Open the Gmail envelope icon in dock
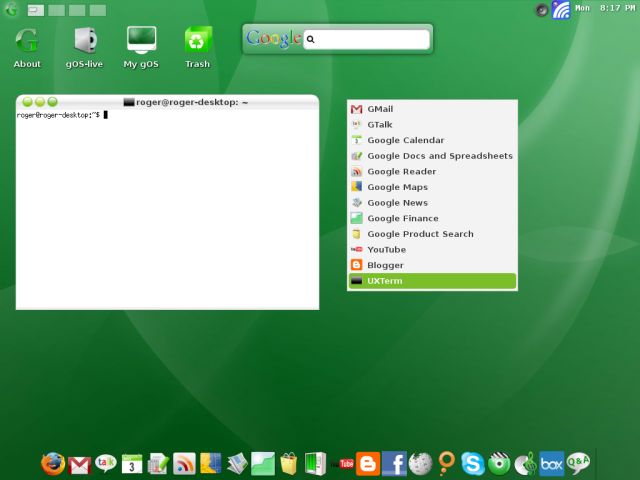The image size is (640, 480). 80,465
